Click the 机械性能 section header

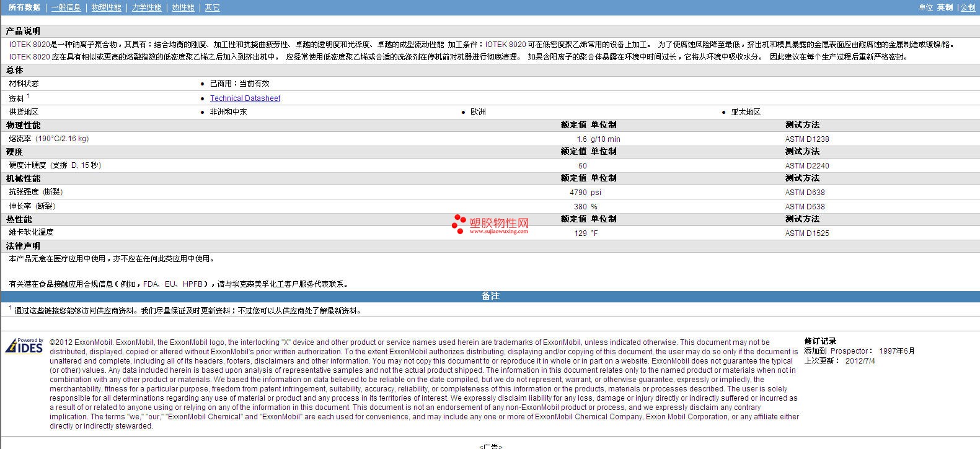23,178
